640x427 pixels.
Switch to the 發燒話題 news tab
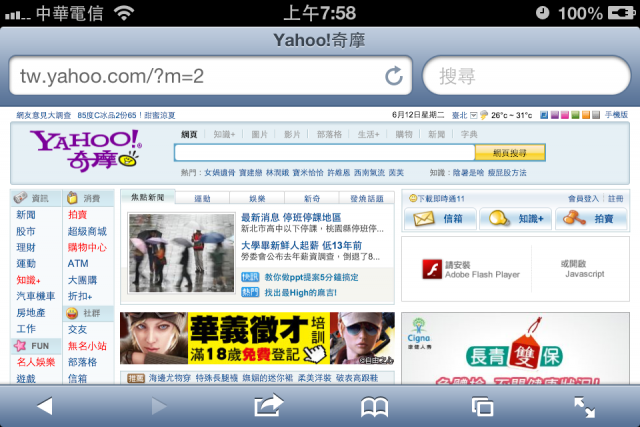(367, 198)
